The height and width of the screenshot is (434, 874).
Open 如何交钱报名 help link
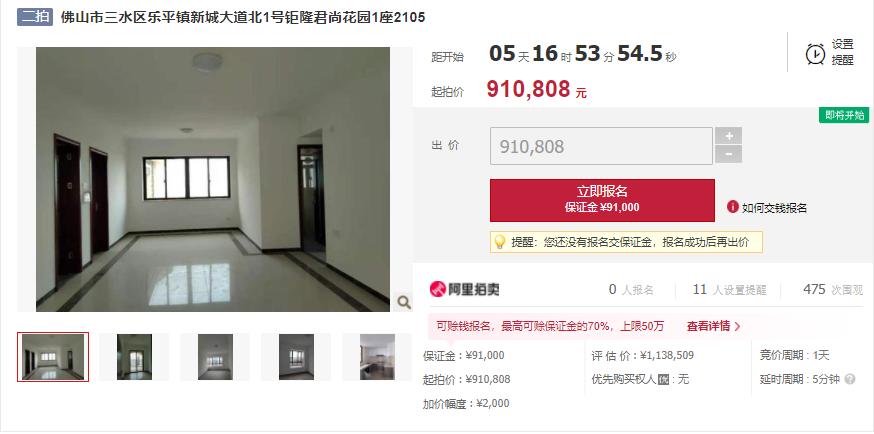pyautogui.click(x=774, y=208)
